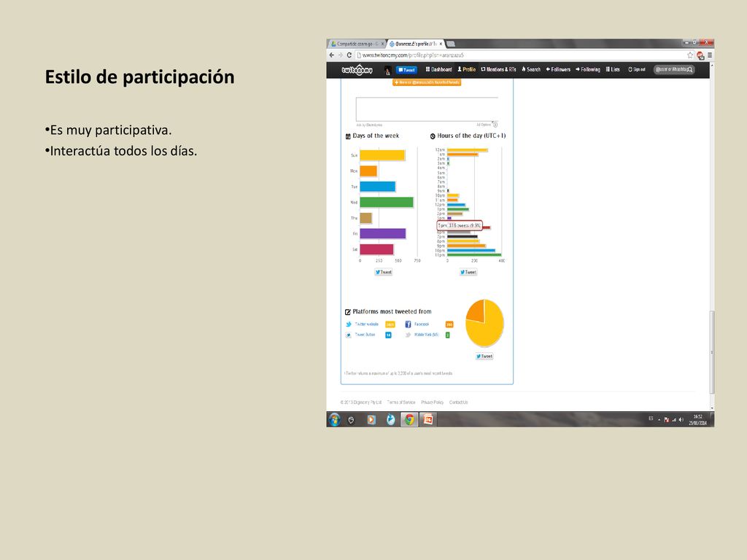Viewport: 747px width, 560px height.
Task: Click the ES language indicator in the tray
Action: 651,419
